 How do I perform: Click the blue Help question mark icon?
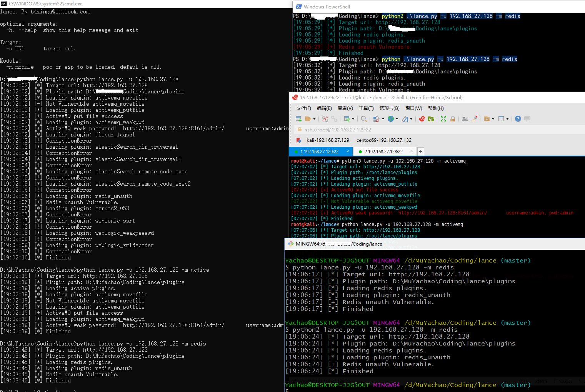tap(518, 119)
